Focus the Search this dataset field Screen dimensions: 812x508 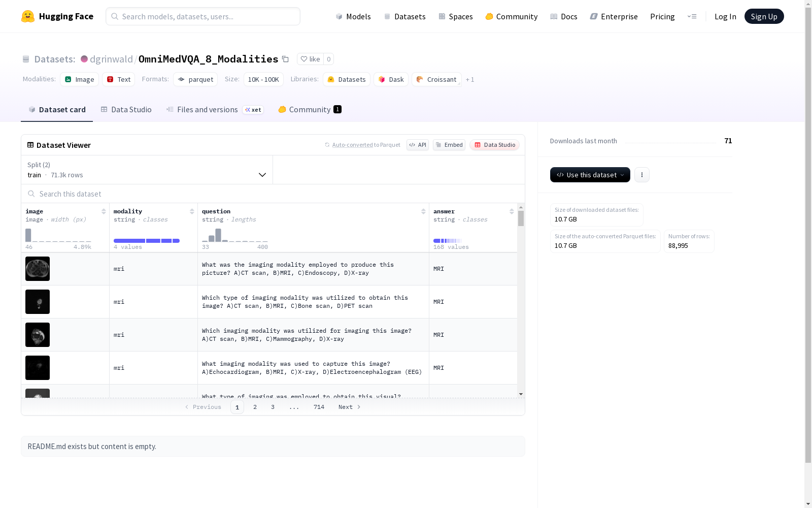coord(273,194)
